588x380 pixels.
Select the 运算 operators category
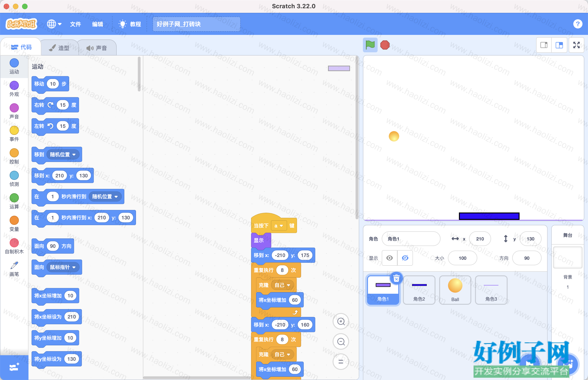point(14,201)
